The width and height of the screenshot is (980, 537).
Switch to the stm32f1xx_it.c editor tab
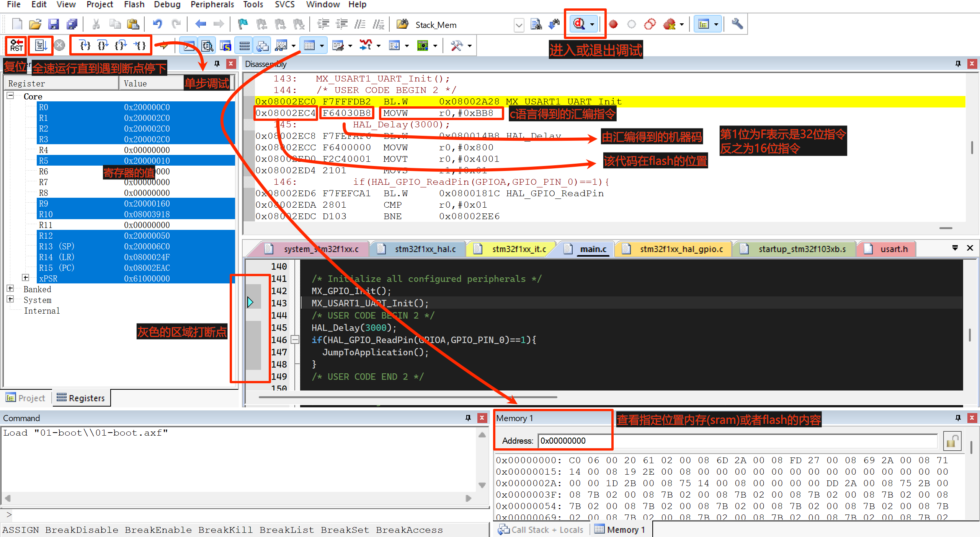tap(513, 249)
